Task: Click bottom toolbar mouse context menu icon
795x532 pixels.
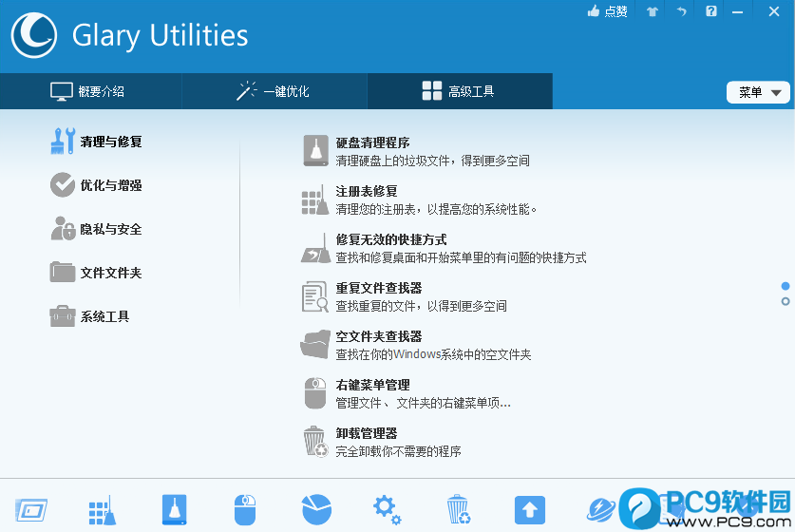Action: tap(245, 510)
